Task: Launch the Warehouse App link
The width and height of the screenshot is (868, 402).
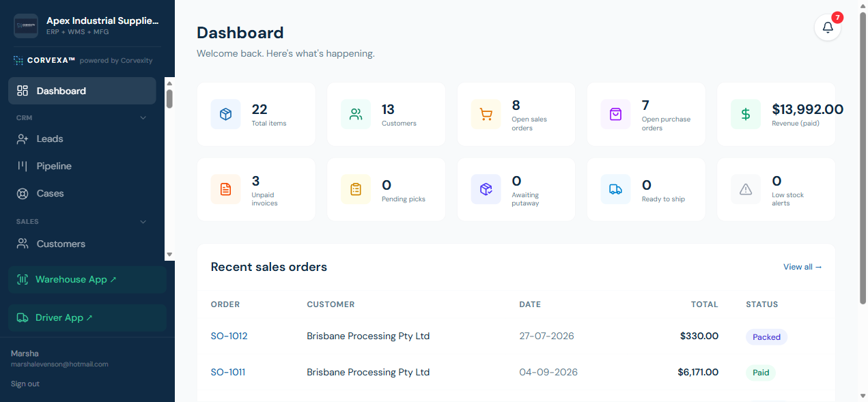Action: tap(87, 279)
